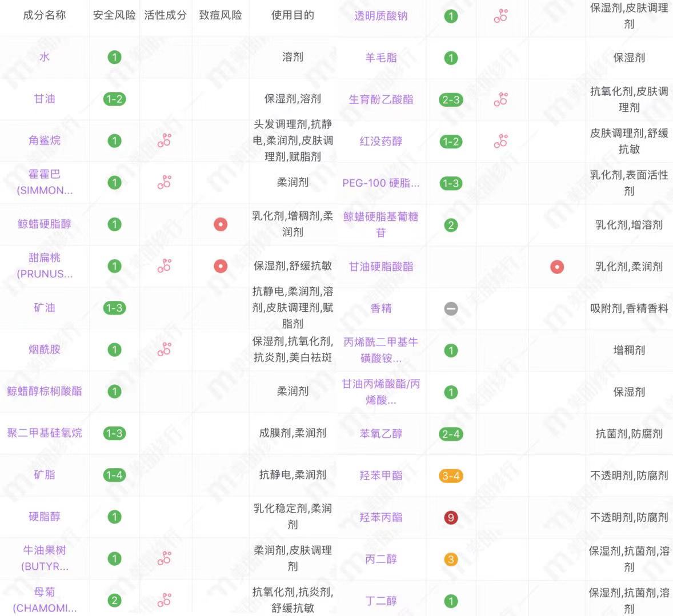Click 母菊's active ingredient icon
This screenshot has width=673, height=616.
(165, 601)
